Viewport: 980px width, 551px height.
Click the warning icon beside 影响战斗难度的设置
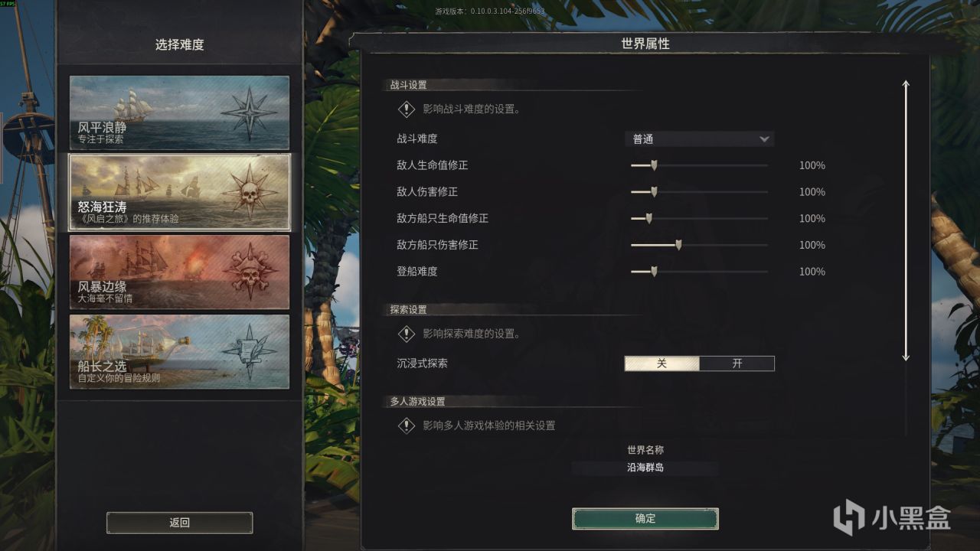pos(406,109)
